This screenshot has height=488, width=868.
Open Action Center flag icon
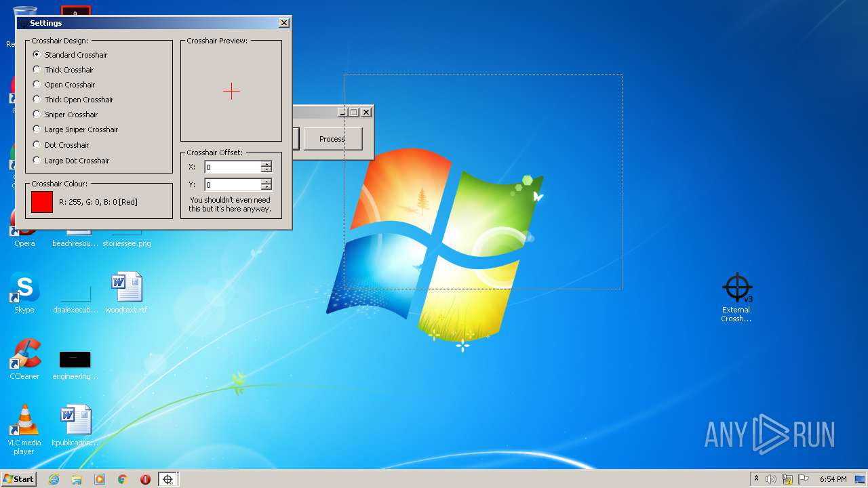click(x=804, y=479)
